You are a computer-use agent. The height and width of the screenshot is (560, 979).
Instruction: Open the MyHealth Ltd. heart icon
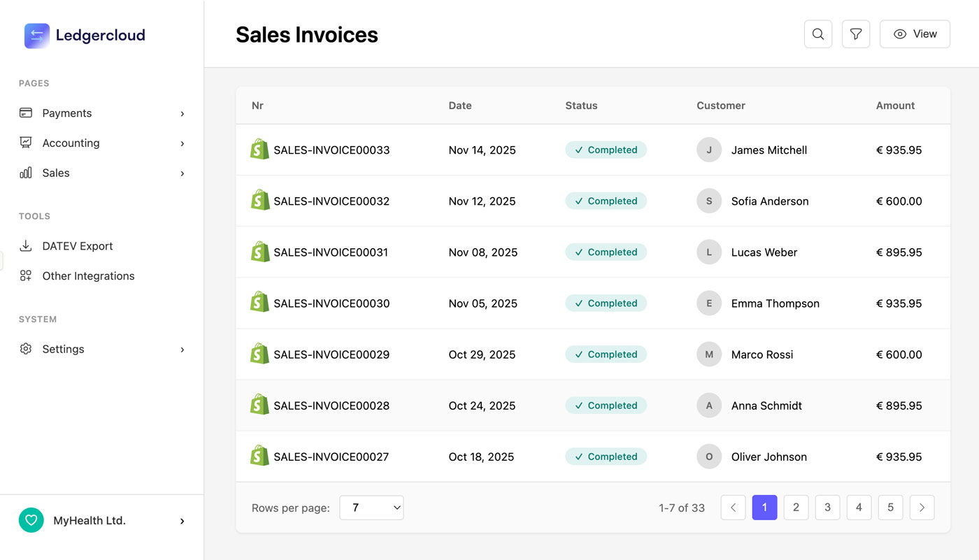pyautogui.click(x=31, y=520)
